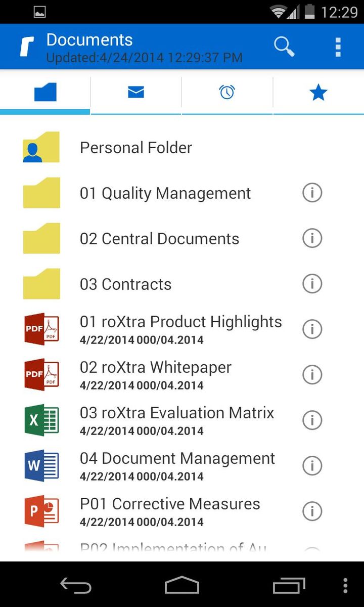Switch to the folders tab
364x607 pixels.
click(45, 93)
